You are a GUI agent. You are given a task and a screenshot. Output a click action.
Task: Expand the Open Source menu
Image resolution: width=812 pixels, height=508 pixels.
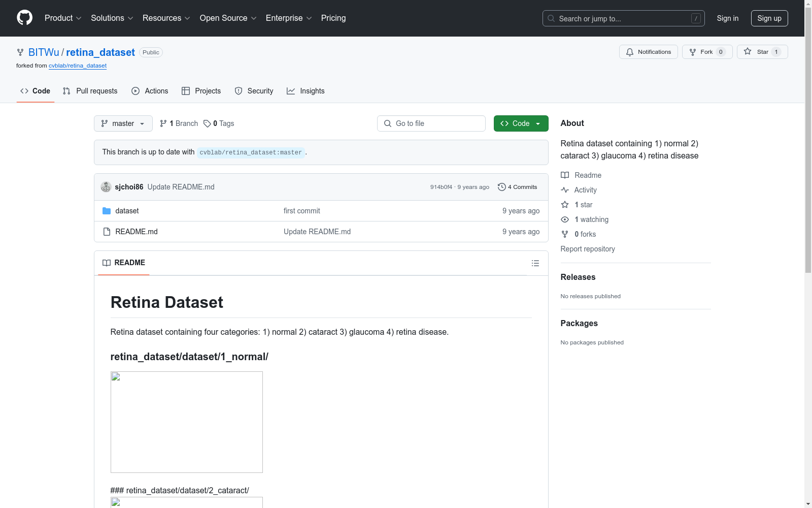pos(228,18)
